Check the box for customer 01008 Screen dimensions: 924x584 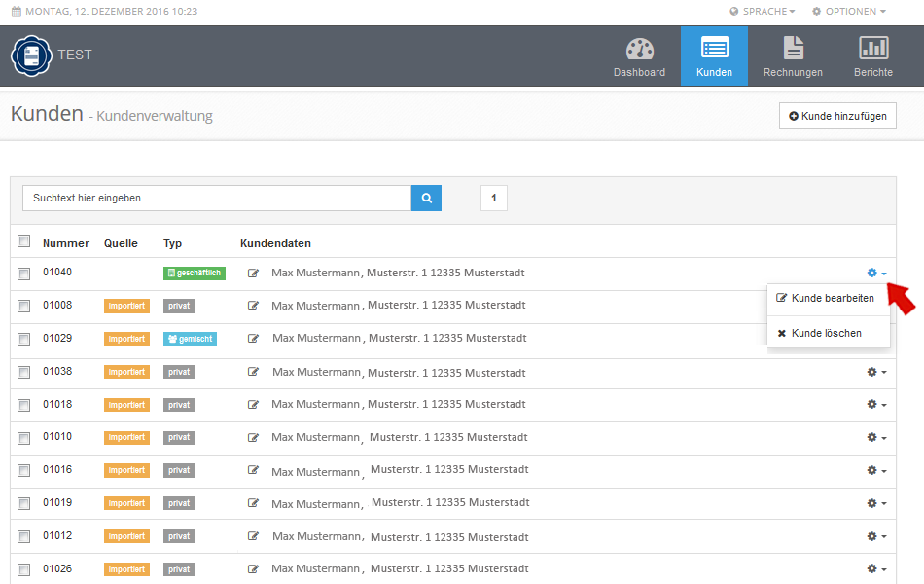pyautogui.click(x=24, y=306)
